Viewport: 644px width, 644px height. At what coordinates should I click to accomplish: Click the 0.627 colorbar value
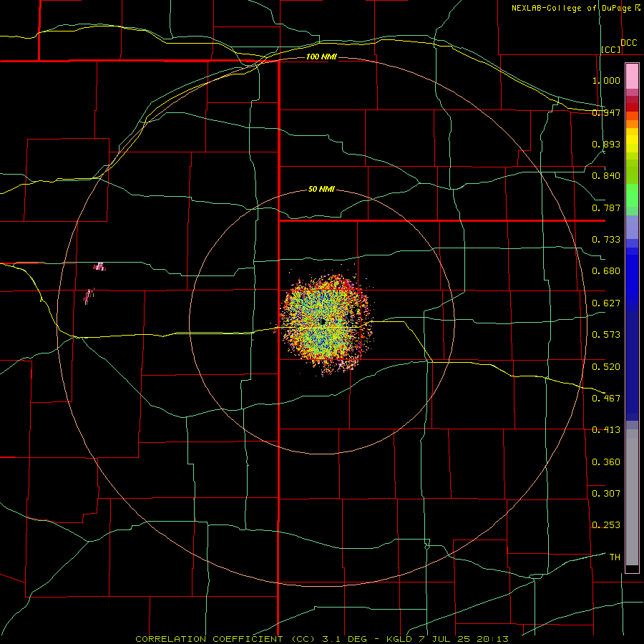[606, 303]
